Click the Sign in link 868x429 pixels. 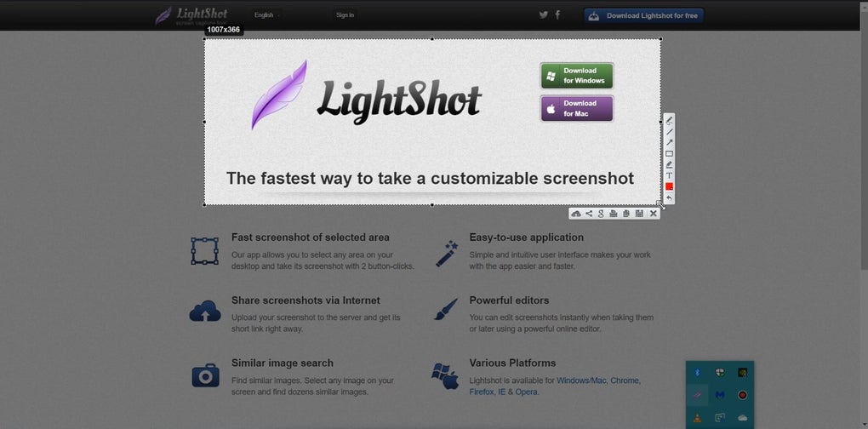(345, 15)
